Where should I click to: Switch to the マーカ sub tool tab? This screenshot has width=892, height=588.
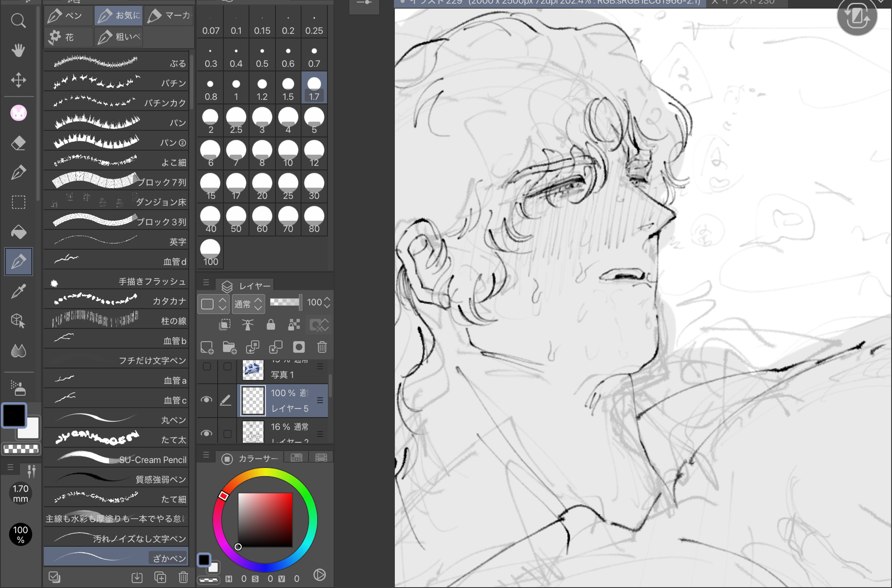pyautogui.click(x=169, y=16)
